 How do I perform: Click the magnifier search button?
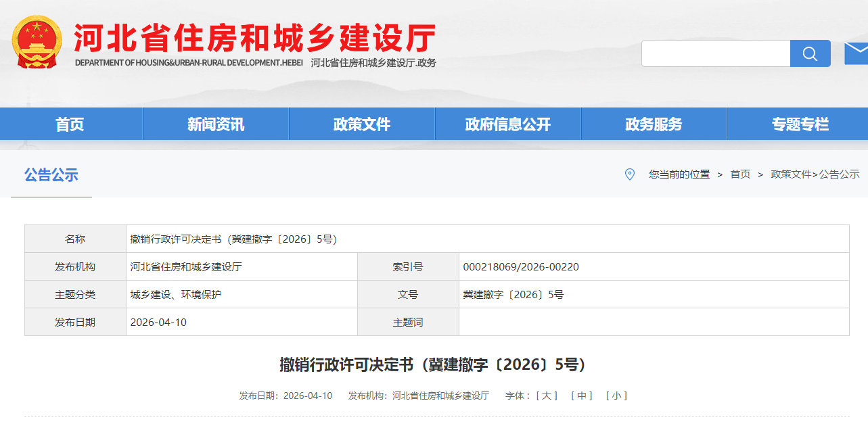coord(810,53)
